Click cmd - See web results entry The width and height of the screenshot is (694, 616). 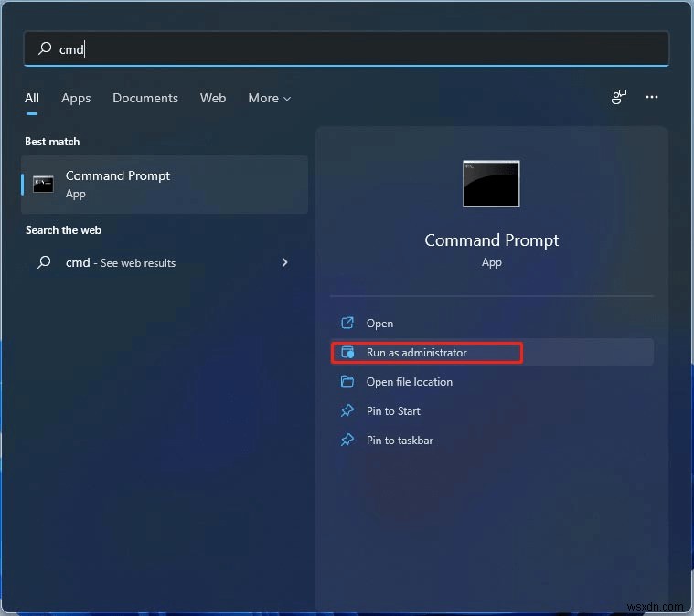point(165,263)
